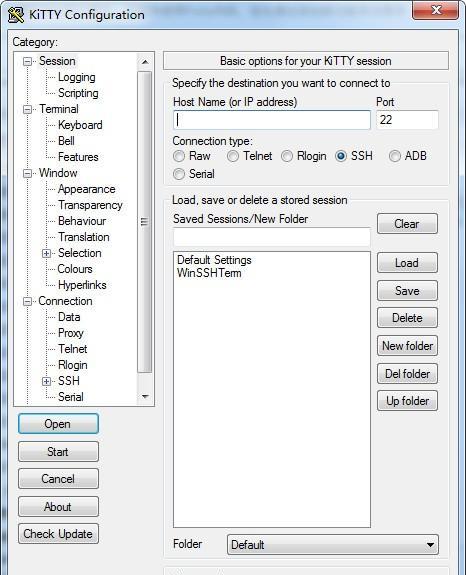Expand the Selection tree node
This screenshot has width=466, height=575.
pos(46,253)
